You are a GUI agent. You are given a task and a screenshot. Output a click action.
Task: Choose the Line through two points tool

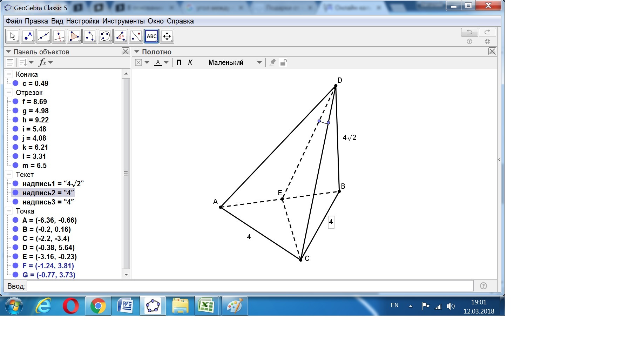[43, 36]
